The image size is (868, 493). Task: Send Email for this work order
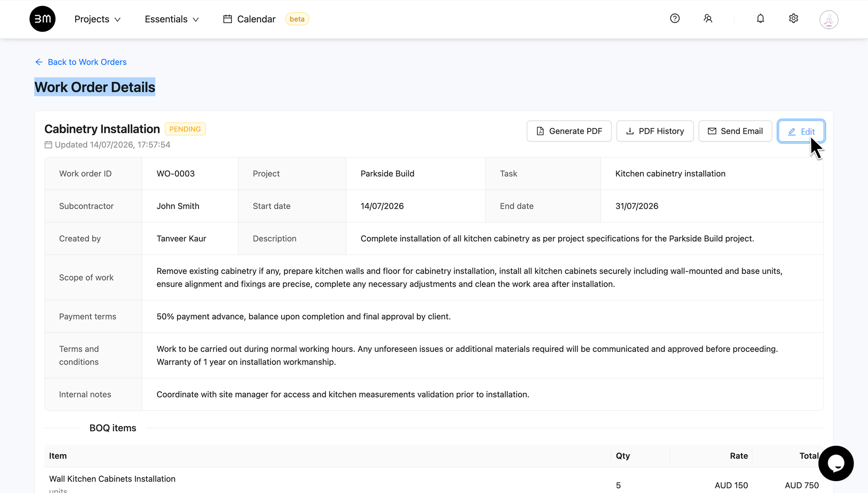[x=735, y=131]
